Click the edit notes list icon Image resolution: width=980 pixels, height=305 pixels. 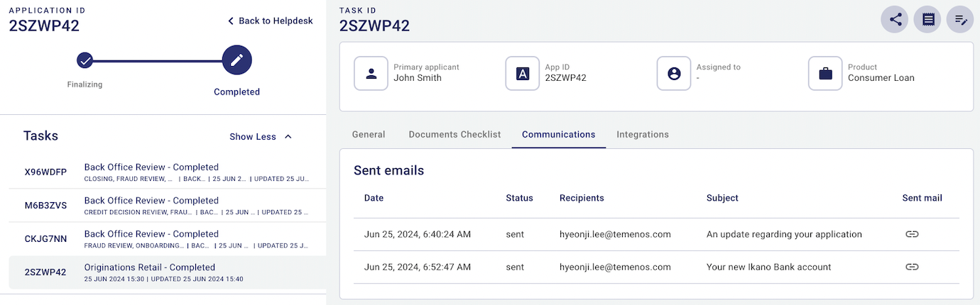pos(960,19)
